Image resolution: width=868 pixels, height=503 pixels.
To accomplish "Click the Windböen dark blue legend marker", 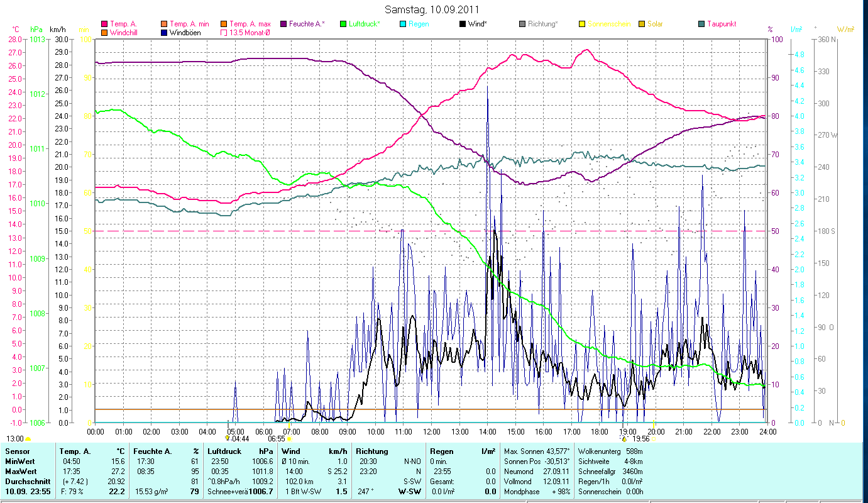I will [165, 33].
